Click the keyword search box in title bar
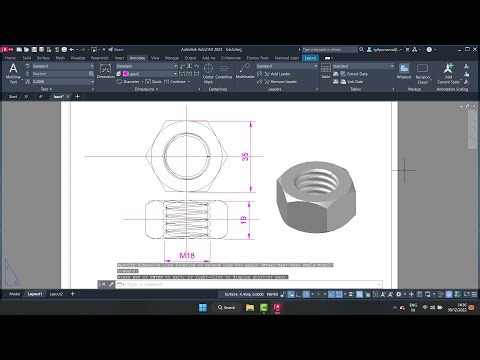The height and width of the screenshot is (360, 480). [329, 49]
